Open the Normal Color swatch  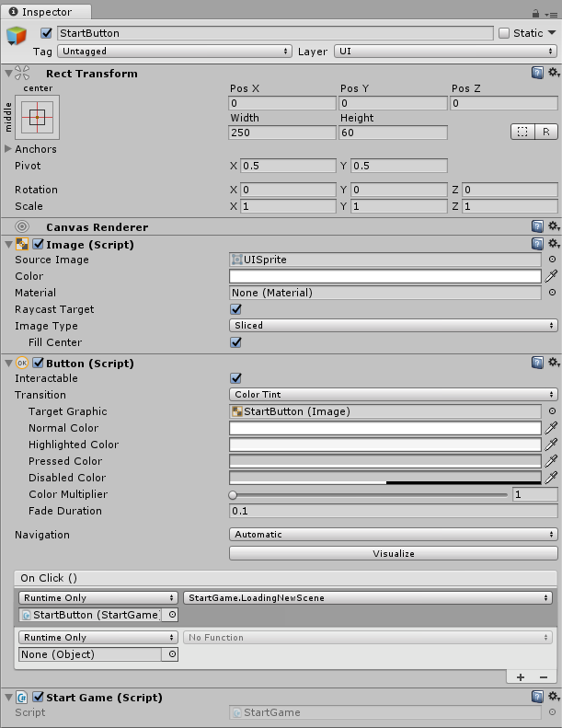[x=385, y=428]
